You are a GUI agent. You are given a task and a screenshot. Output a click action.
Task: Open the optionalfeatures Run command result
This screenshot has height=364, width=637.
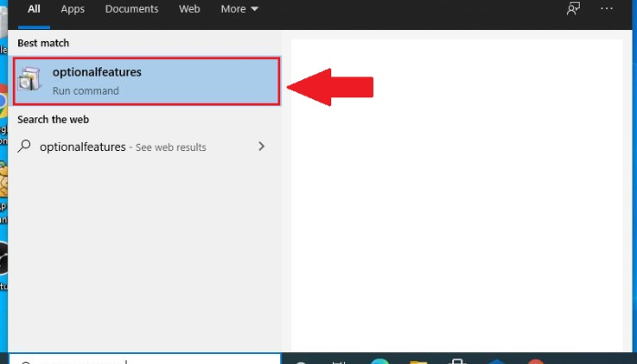click(146, 81)
